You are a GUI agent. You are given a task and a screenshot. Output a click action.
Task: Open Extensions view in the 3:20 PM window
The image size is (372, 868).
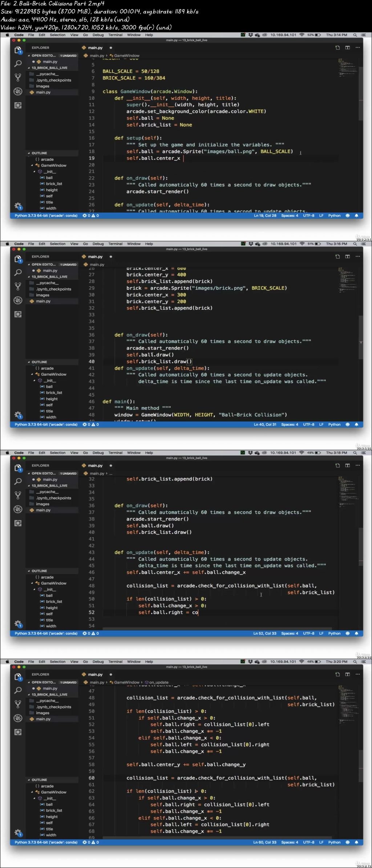pos(18,732)
